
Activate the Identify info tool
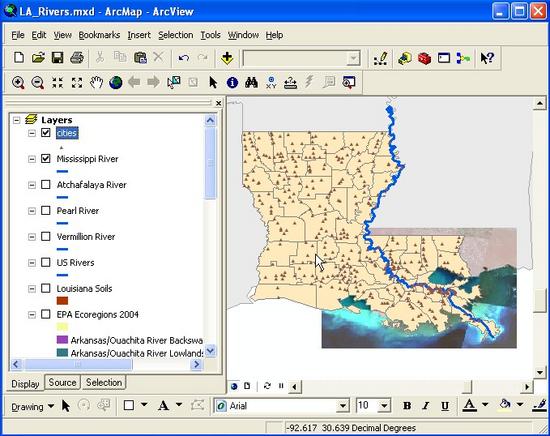click(x=232, y=83)
